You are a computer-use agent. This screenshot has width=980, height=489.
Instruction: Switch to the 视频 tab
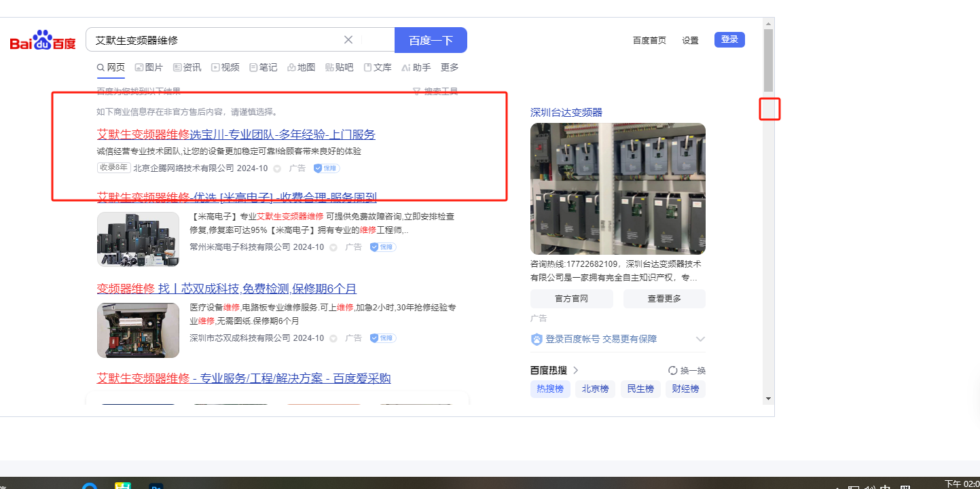coord(225,67)
